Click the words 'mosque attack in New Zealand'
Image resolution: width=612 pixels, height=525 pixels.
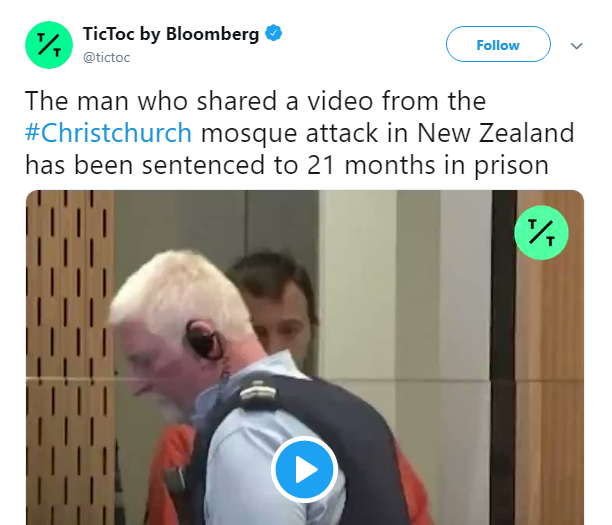pos(388,133)
